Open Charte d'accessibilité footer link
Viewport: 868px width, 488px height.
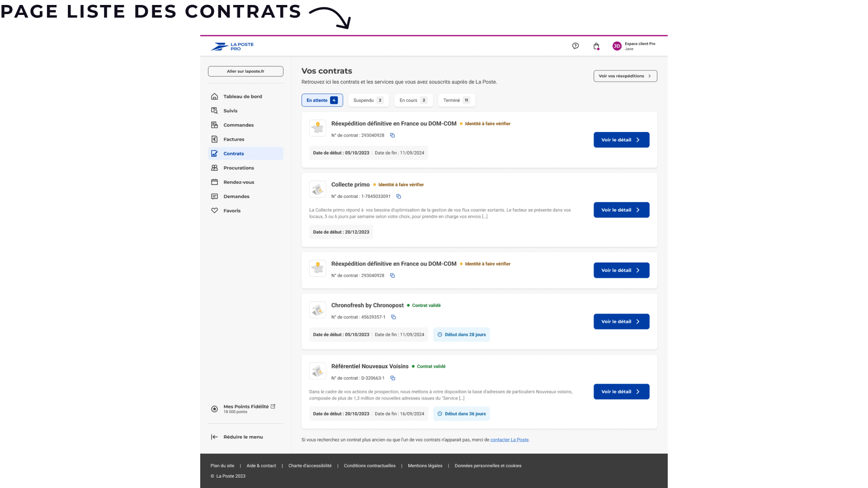click(310, 466)
